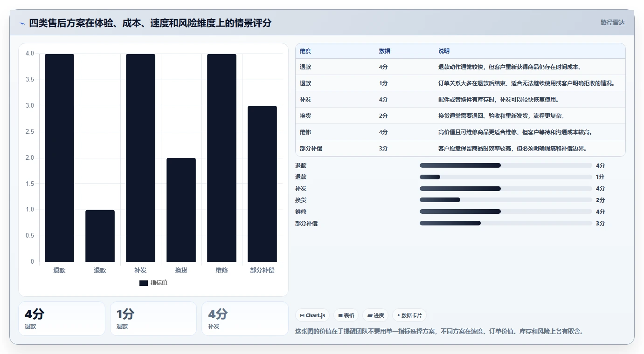Click the 换货 progress bar showing 2分
The height and width of the screenshot is (354, 644).
(x=506, y=200)
